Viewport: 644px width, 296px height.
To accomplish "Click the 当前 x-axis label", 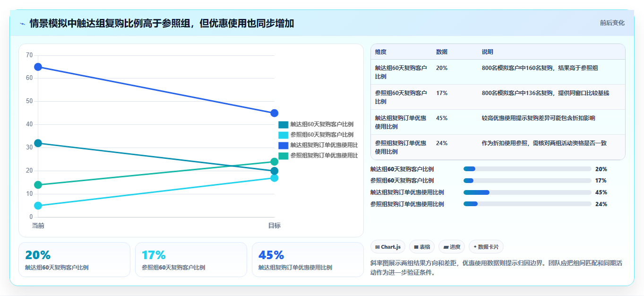I will pos(38,226).
